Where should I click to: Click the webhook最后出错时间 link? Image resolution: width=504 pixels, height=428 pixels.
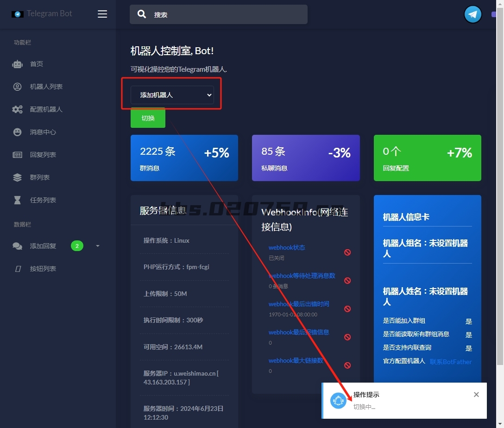(299, 304)
